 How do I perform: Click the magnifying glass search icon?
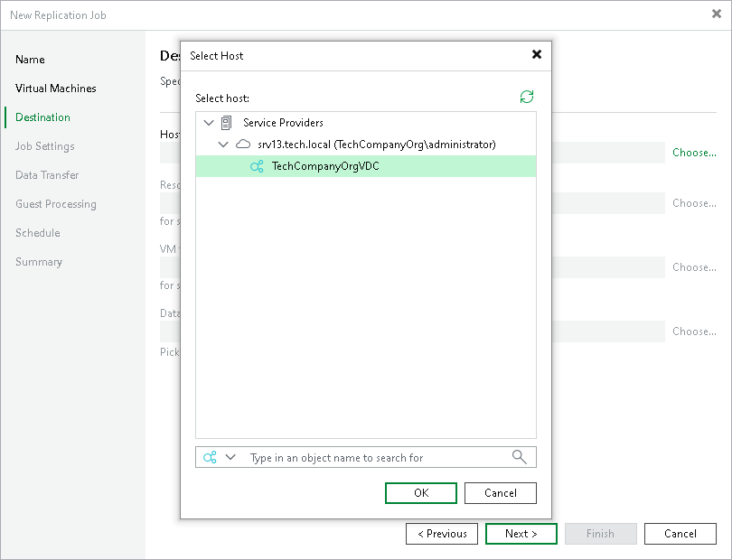pos(519,457)
